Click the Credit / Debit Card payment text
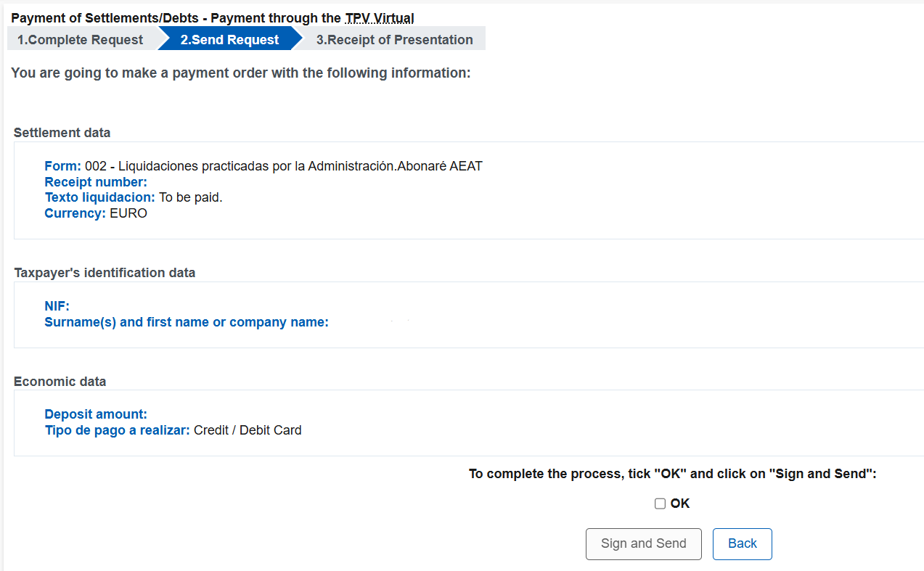924x571 pixels. pyautogui.click(x=247, y=430)
